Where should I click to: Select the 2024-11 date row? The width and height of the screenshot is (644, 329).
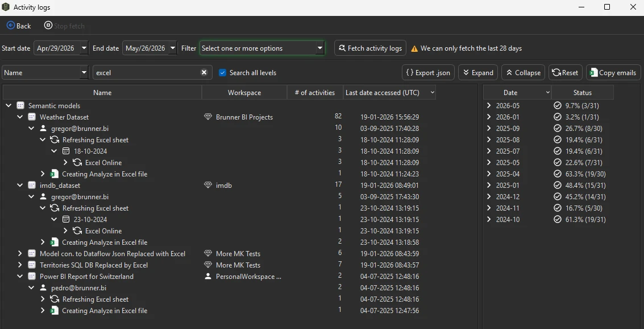pyautogui.click(x=549, y=208)
